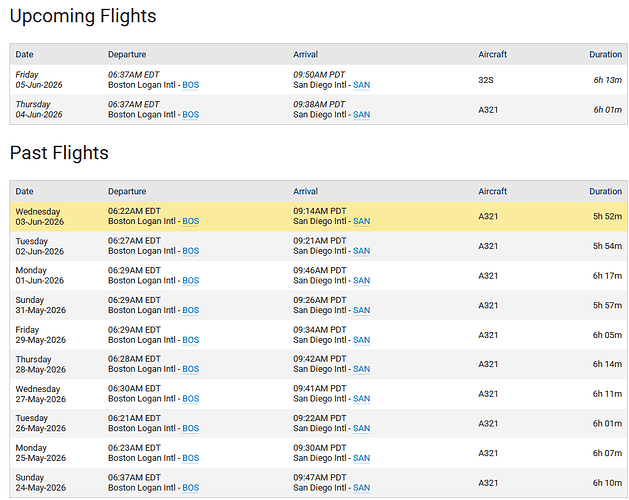Click BOS link for 26-May-2026 flight
This screenshot has height=500, width=629.
point(191,429)
